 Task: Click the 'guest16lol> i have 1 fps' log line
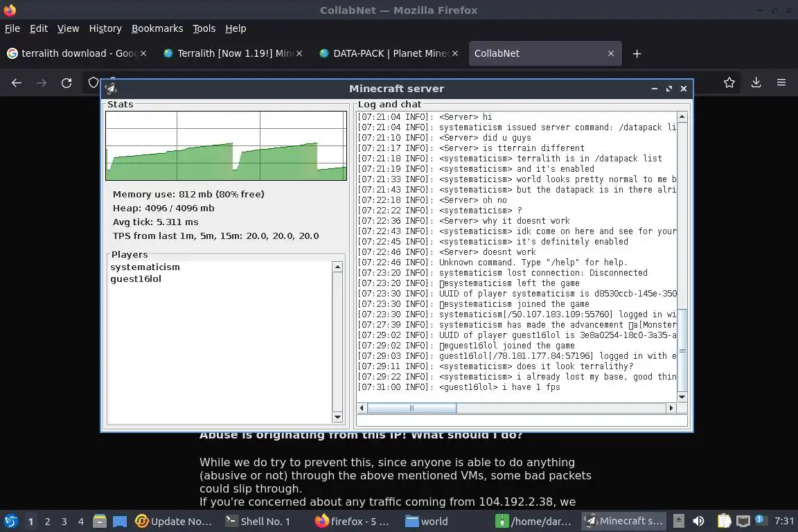[x=459, y=387]
